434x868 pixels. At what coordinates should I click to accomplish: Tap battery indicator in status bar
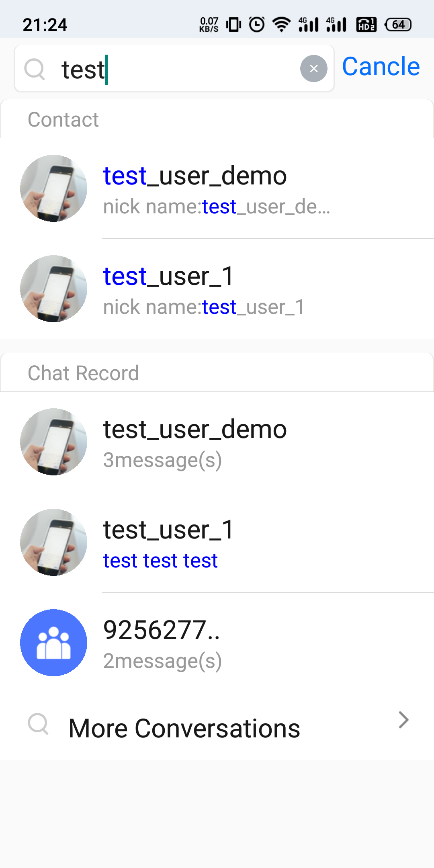pos(398,25)
